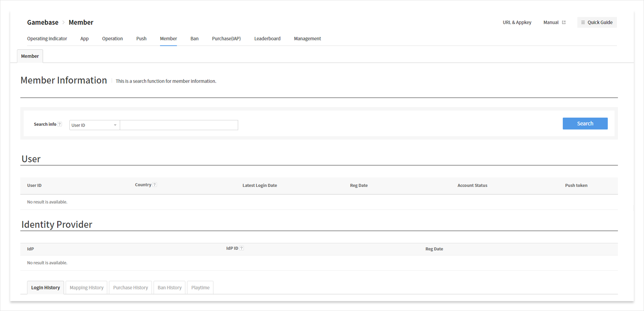This screenshot has width=644, height=311.
Task: Click the Account Status column header
Action: pyautogui.click(x=472, y=185)
